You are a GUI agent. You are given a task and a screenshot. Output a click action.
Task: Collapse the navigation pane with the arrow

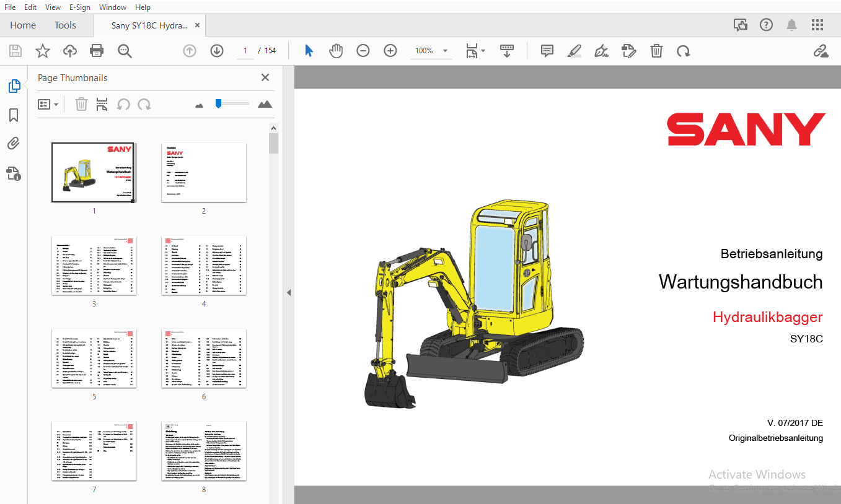coord(288,293)
